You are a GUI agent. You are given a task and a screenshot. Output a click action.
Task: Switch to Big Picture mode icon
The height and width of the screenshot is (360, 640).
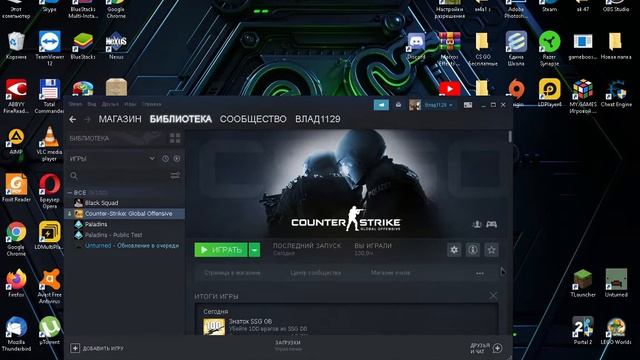coord(468,105)
